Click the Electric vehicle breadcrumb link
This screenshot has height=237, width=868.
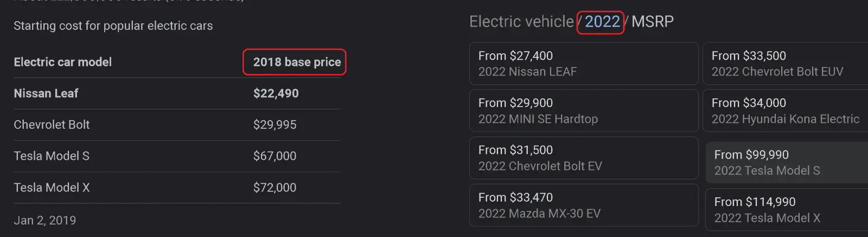[521, 22]
